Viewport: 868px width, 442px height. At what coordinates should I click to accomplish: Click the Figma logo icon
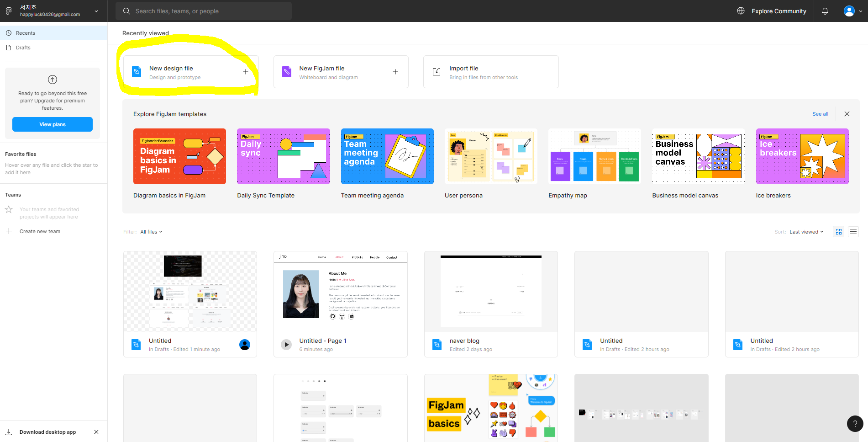pyautogui.click(x=9, y=11)
